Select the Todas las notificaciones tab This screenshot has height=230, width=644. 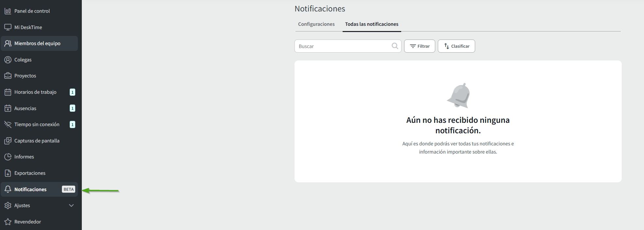[x=372, y=24]
